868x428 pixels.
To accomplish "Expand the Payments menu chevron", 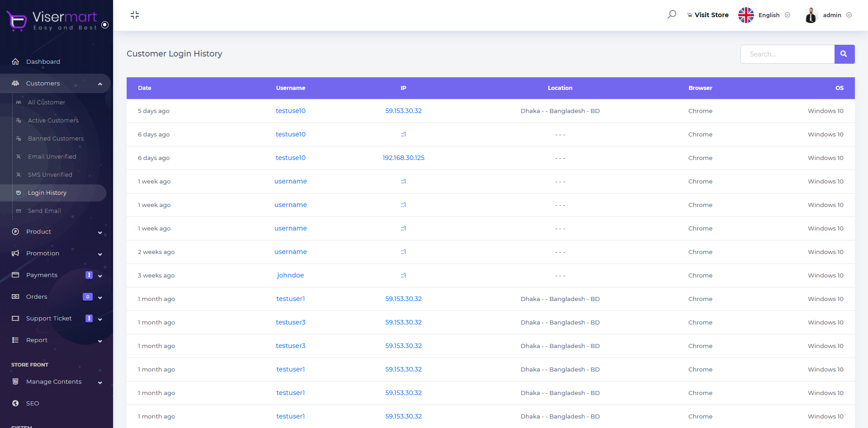I will (100, 276).
